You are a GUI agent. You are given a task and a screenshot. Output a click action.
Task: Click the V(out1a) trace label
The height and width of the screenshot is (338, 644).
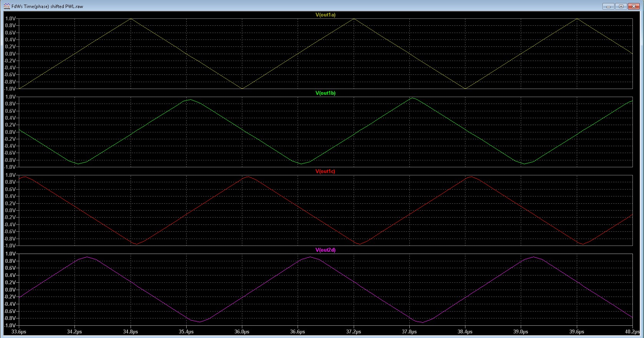pyautogui.click(x=325, y=15)
